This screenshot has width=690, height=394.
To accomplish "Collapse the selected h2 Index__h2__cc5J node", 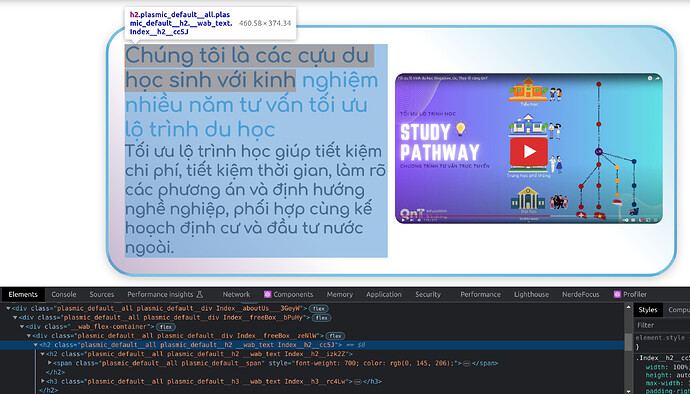I will pyautogui.click(x=36, y=345).
